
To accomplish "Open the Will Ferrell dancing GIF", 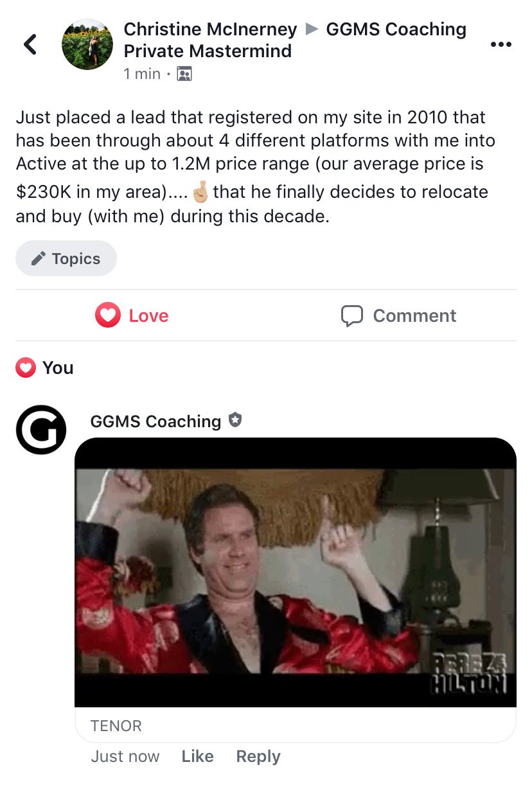I will click(296, 572).
